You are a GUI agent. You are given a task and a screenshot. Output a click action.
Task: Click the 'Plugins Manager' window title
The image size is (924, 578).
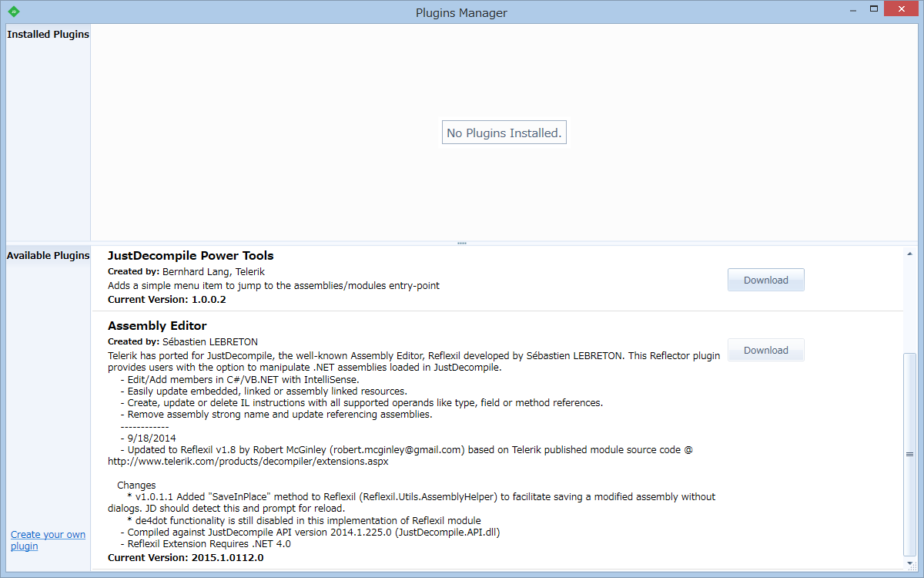tap(461, 12)
